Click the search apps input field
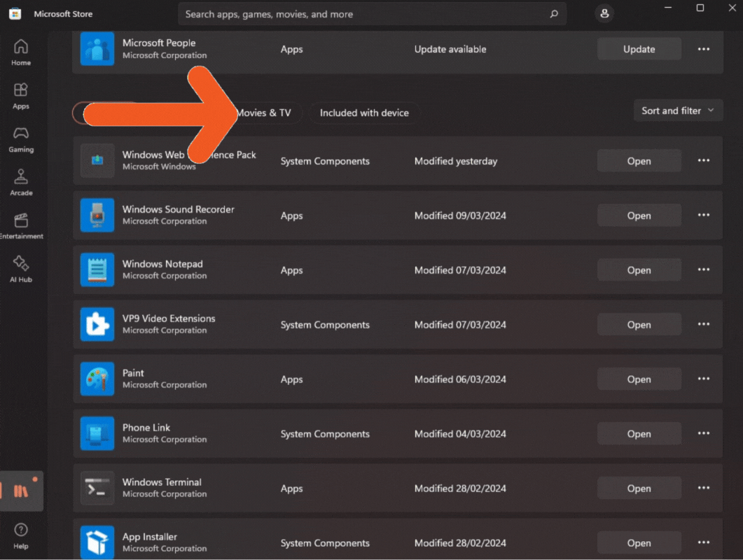Viewport: 743px width, 560px height. pos(364,14)
